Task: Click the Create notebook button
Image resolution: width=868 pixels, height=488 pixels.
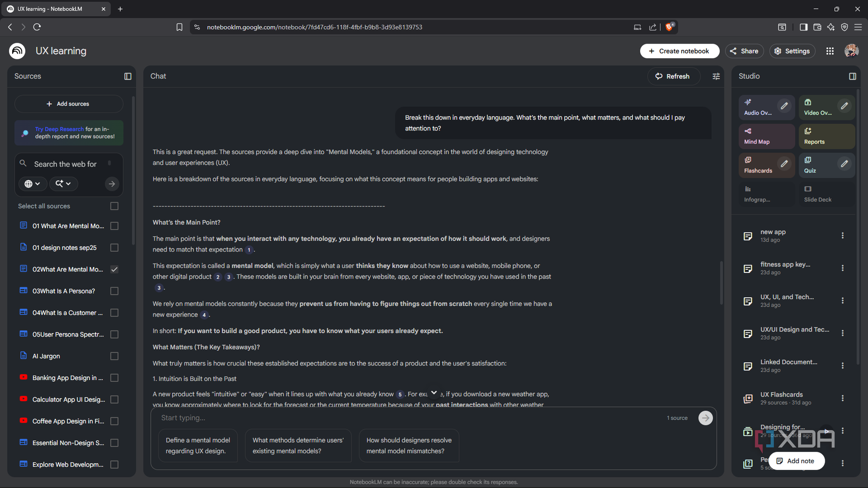Action: (x=680, y=51)
